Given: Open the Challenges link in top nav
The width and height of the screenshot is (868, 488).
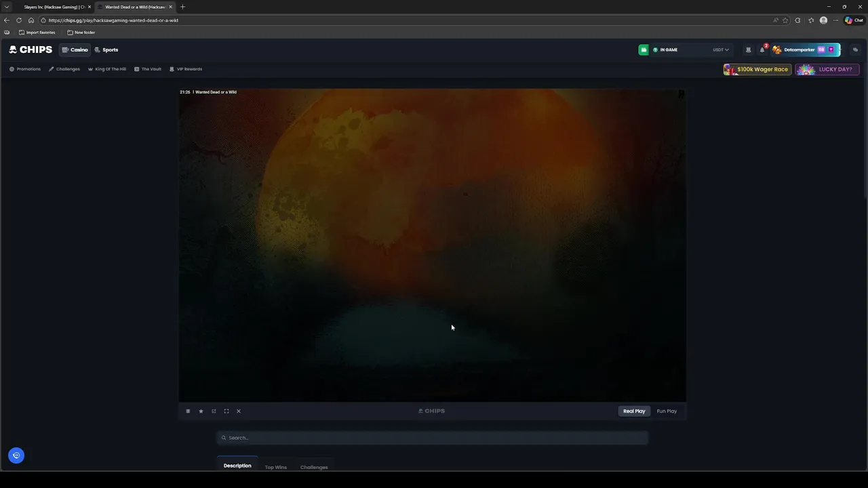Looking at the screenshot, I should coord(64,69).
